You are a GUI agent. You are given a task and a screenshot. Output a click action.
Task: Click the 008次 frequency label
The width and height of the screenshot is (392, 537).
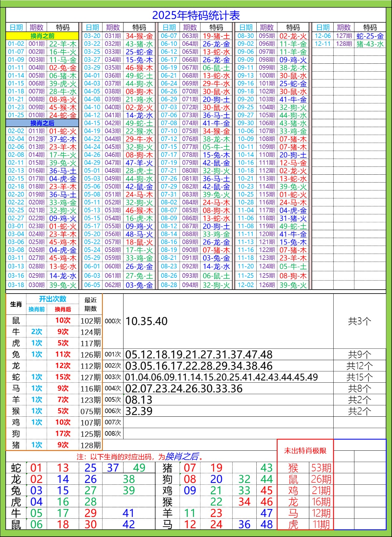(x=113, y=434)
